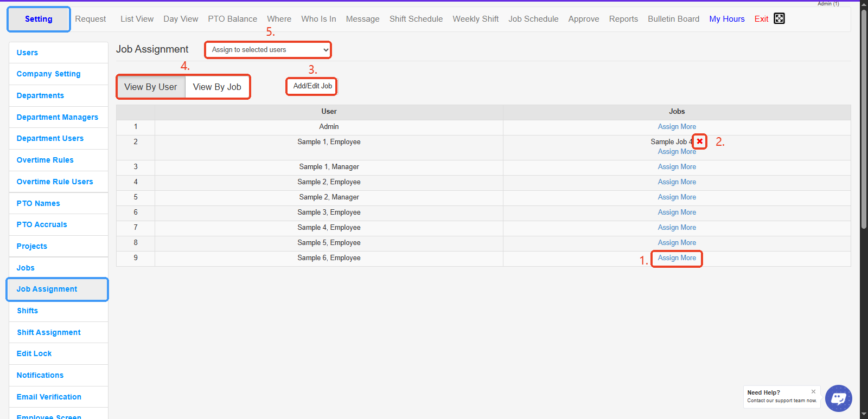This screenshot has width=868, height=419.
Task: Close the Need Help popup
Action: tap(813, 391)
